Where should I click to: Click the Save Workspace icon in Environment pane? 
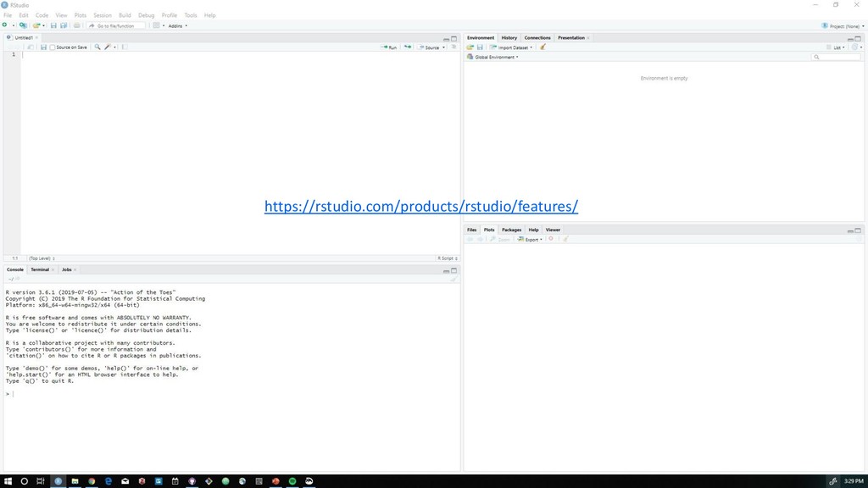click(480, 47)
